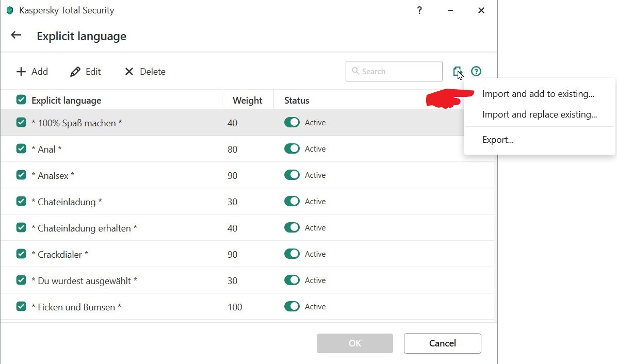This screenshot has width=617, height=364.
Task: Uncheck the 100% Spaß machen checkbox
Action: coord(21,122)
